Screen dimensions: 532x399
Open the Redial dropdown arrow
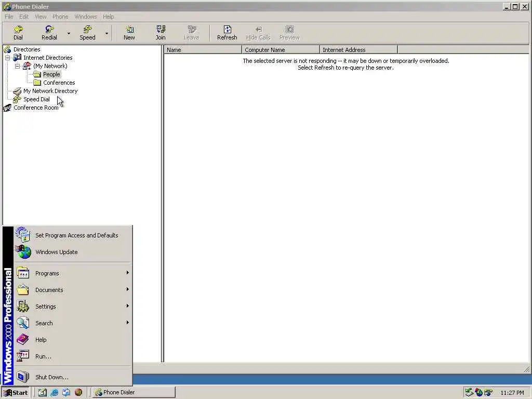pos(69,33)
